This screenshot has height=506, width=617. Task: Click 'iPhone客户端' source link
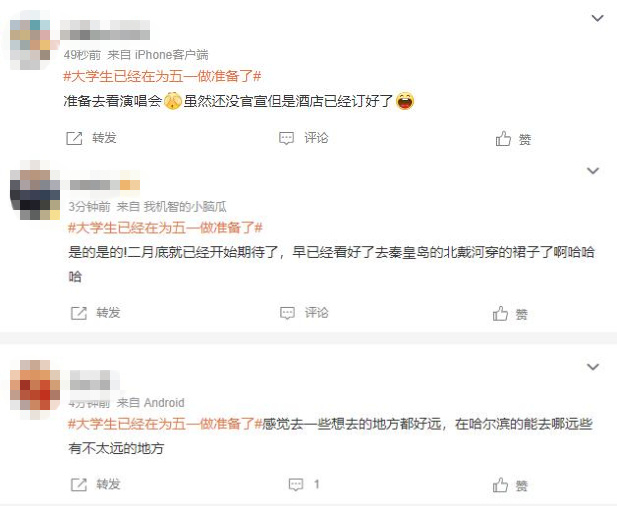point(172,55)
